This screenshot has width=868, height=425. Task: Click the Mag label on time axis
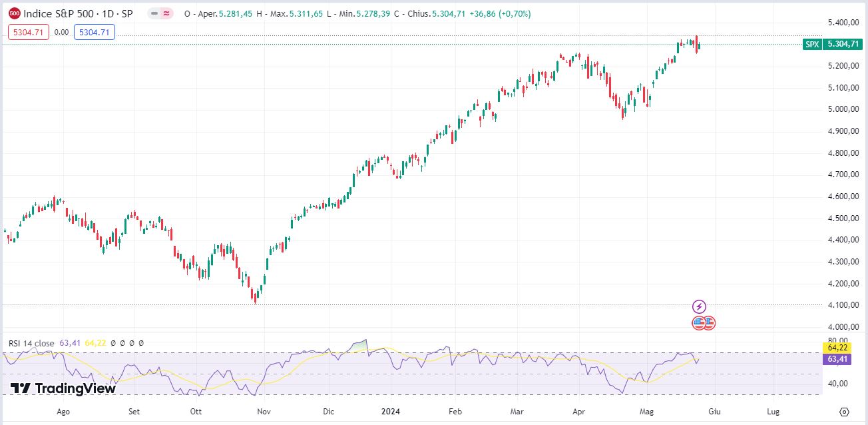648,412
